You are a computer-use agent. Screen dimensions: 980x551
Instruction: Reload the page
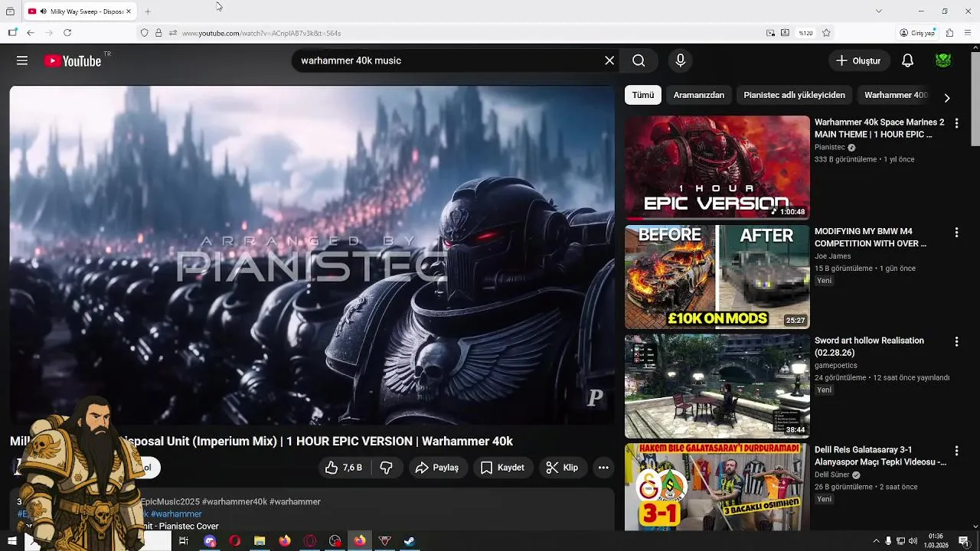pyautogui.click(x=67, y=33)
